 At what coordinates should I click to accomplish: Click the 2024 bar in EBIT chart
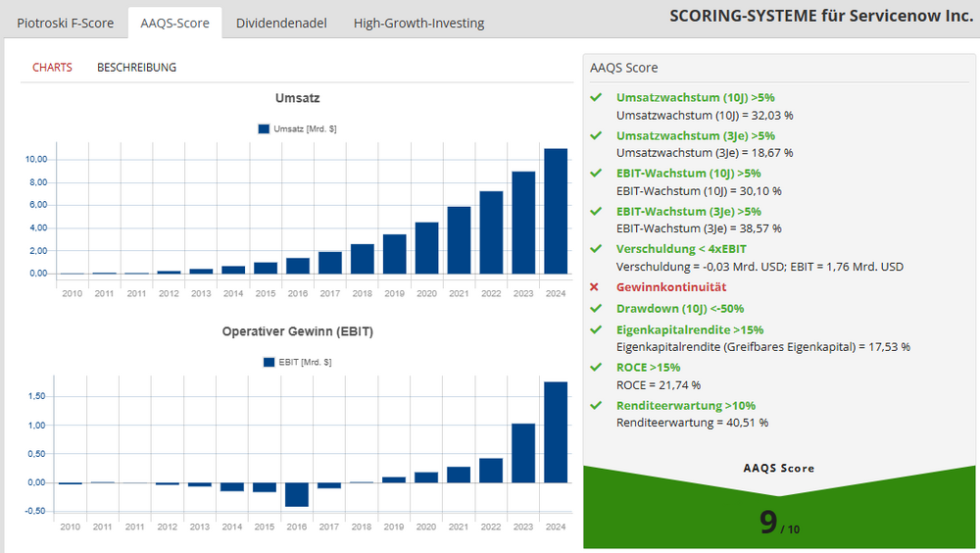click(556, 432)
